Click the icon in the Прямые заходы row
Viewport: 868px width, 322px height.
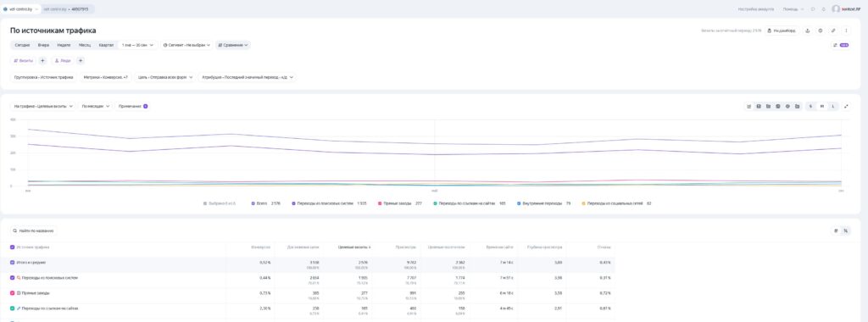click(19, 292)
